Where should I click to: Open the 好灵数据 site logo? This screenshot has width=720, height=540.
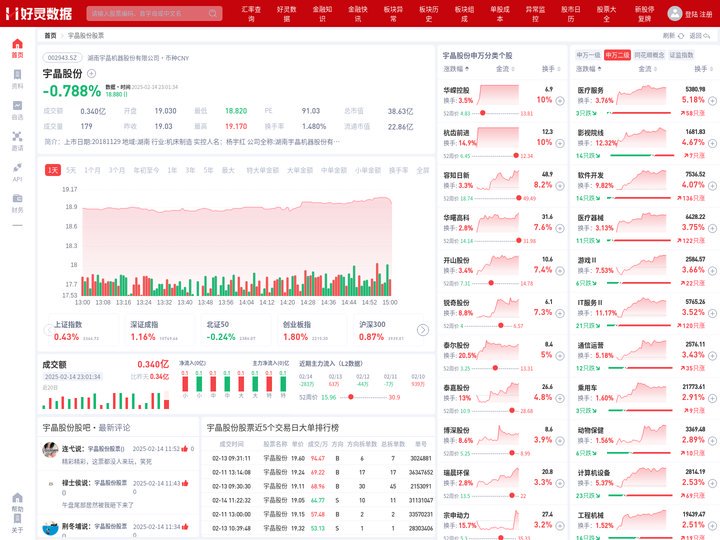[x=39, y=13]
